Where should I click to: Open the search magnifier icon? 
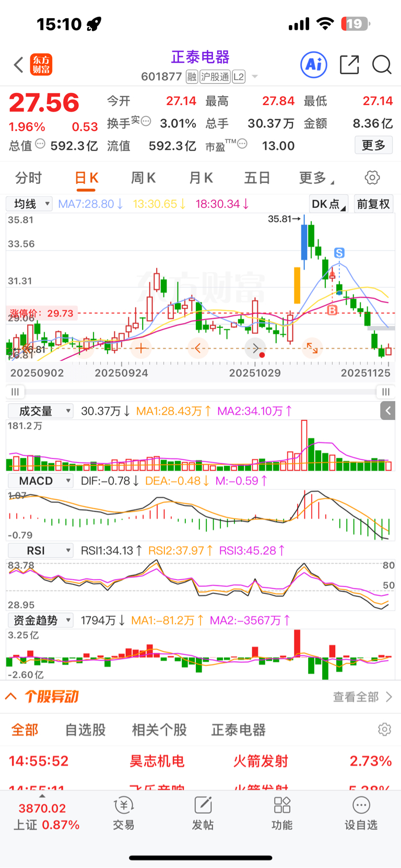point(382,65)
